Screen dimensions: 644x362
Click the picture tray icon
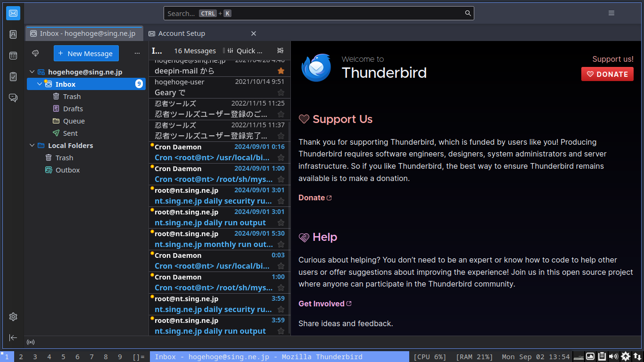point(590,356)
